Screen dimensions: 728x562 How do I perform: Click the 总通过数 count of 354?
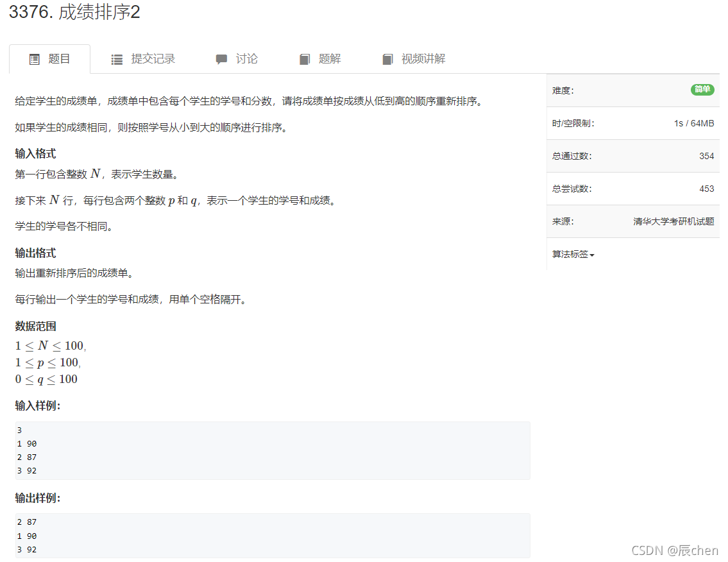(x=708, y=156)
